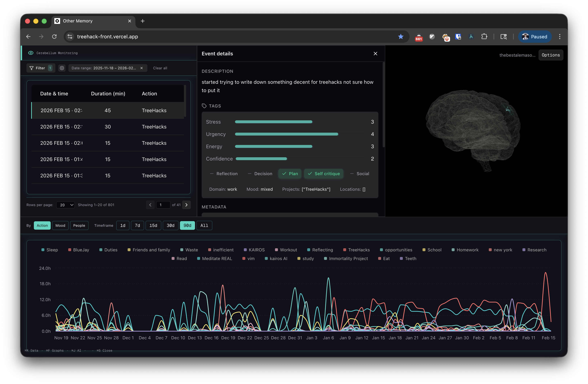This screenshot has width=588, height=384.
Task: Reload the page with refresh icon
Action: (54, 37)
